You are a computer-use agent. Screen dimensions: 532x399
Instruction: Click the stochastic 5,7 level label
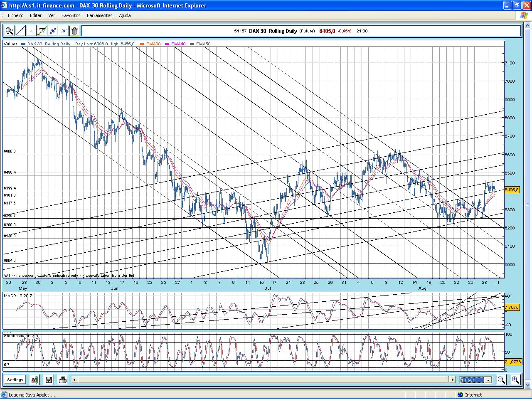(7, 365)
